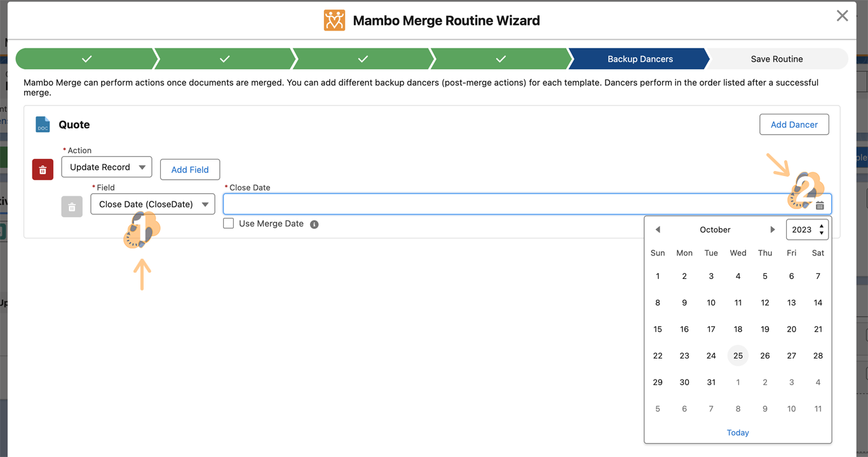Viewport: 868px width, 457px height.
Task: Click the Add Dancer button
Action: [x=794, y=125]
